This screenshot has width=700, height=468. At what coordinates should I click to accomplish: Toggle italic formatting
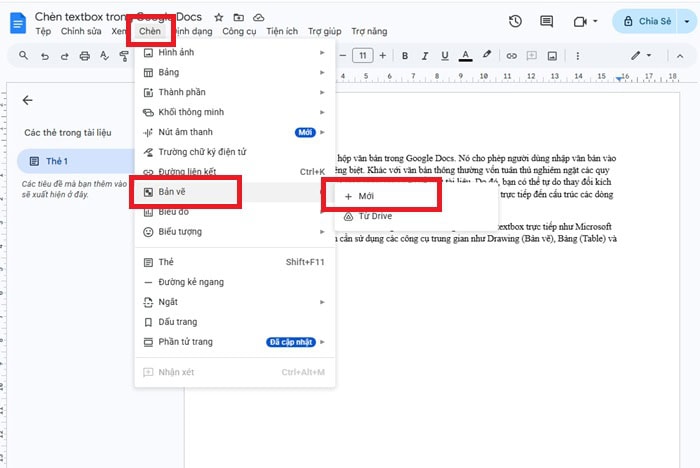[x=425, y=56]
